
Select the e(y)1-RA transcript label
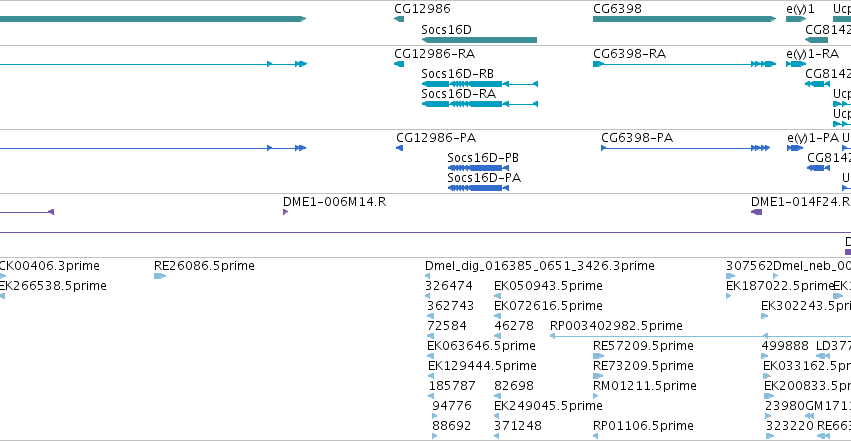pyautogui.click(x=812, y=54)
